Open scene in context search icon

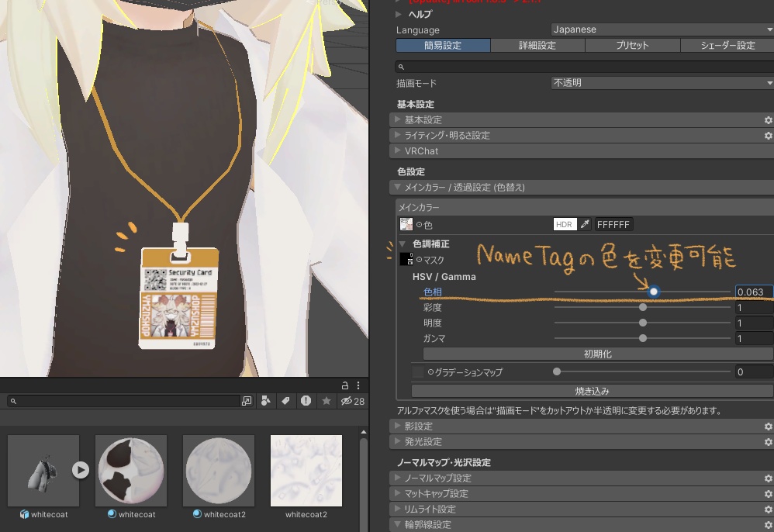coord(247,401)
